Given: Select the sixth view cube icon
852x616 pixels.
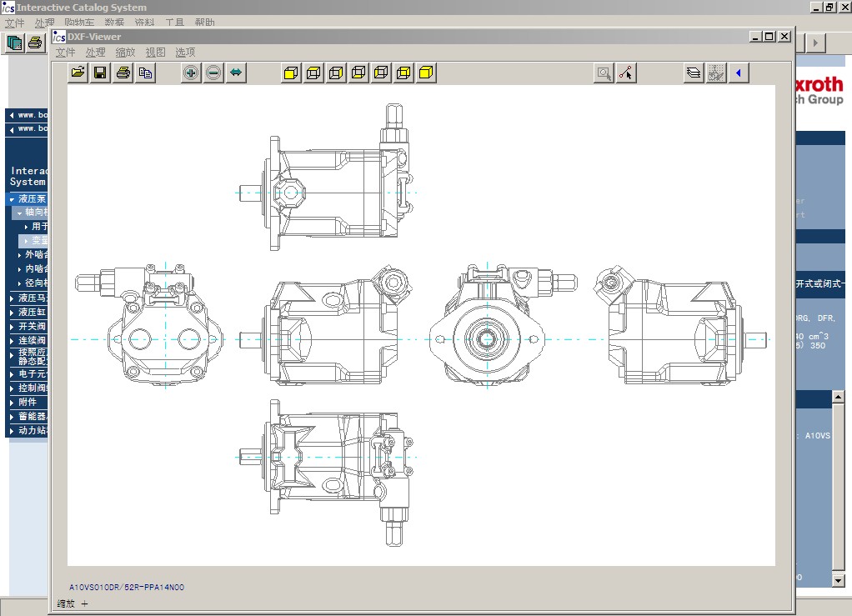Looking at the screenshot, I should click(403, 73).
